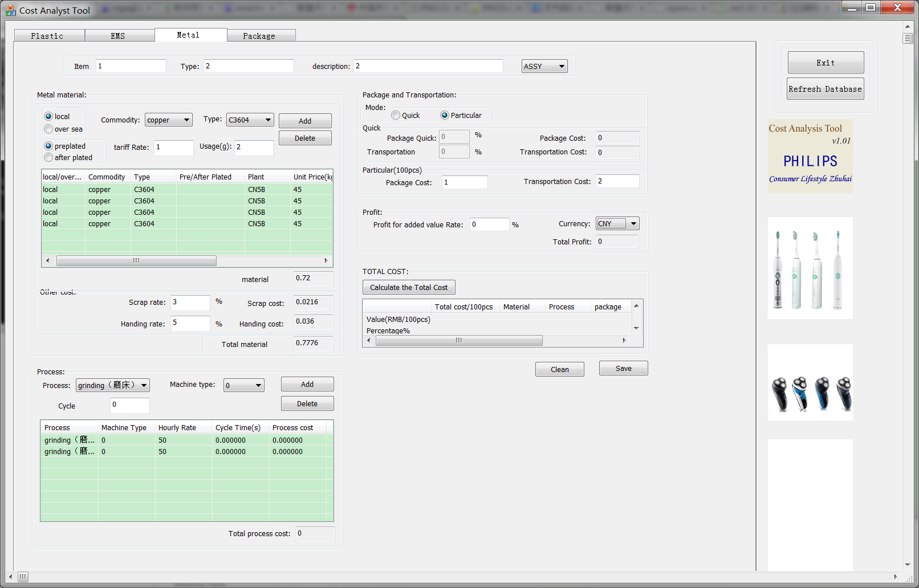Click the Particular Transportation Cost input field
The width and height of the screenshot is (919, 588).
point(617,181)
